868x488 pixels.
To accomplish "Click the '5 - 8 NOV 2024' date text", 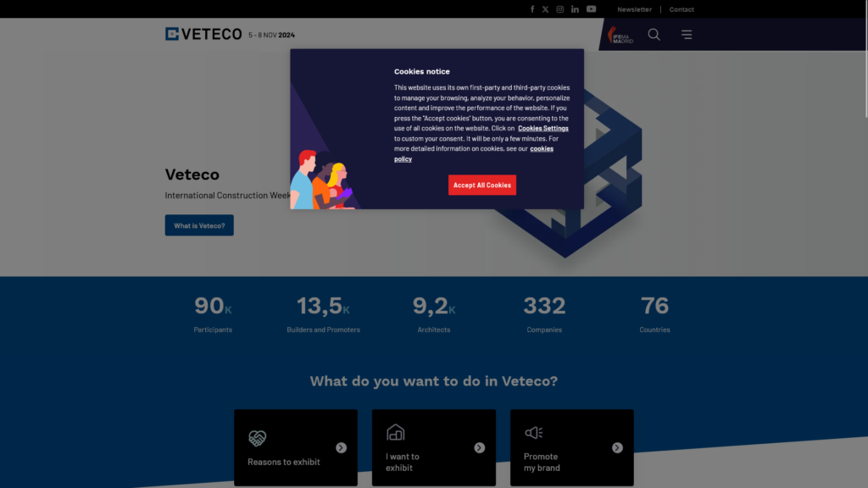I will tap(272, 35).
